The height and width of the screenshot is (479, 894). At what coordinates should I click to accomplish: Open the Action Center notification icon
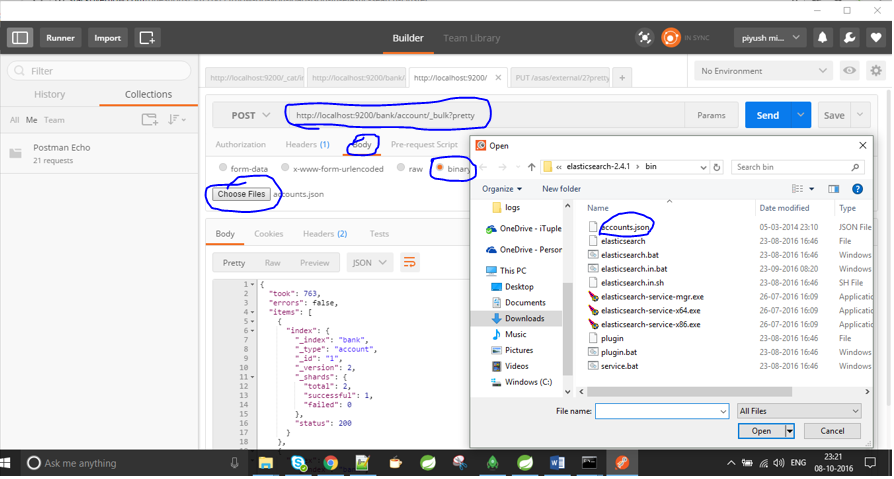(870, 462)
